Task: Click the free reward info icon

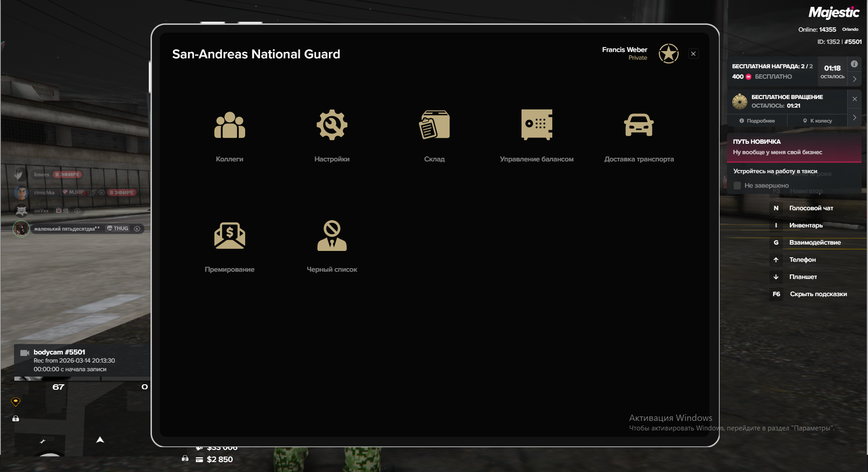Action: 854,64
